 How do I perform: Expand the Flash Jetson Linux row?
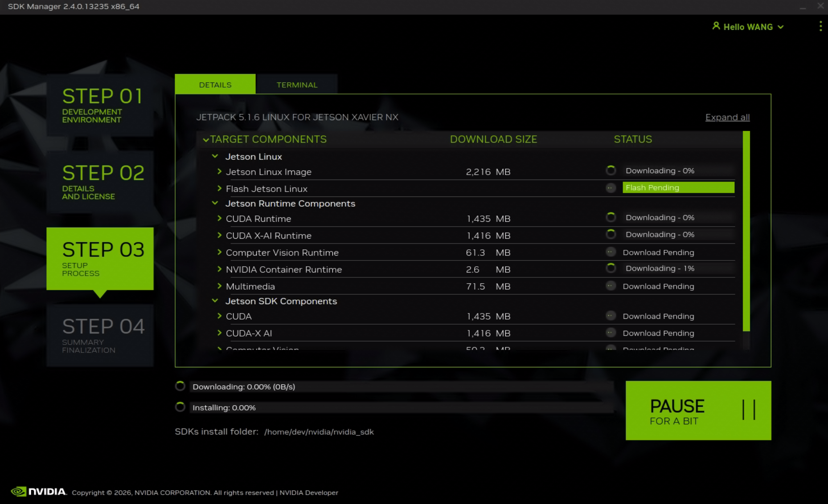[x=219, y=188]
